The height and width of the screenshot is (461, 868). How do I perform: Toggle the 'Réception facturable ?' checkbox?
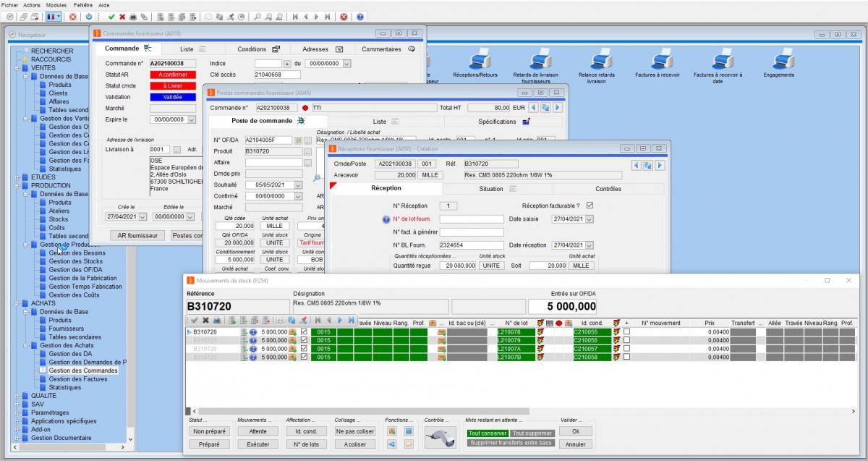point(590,206)
